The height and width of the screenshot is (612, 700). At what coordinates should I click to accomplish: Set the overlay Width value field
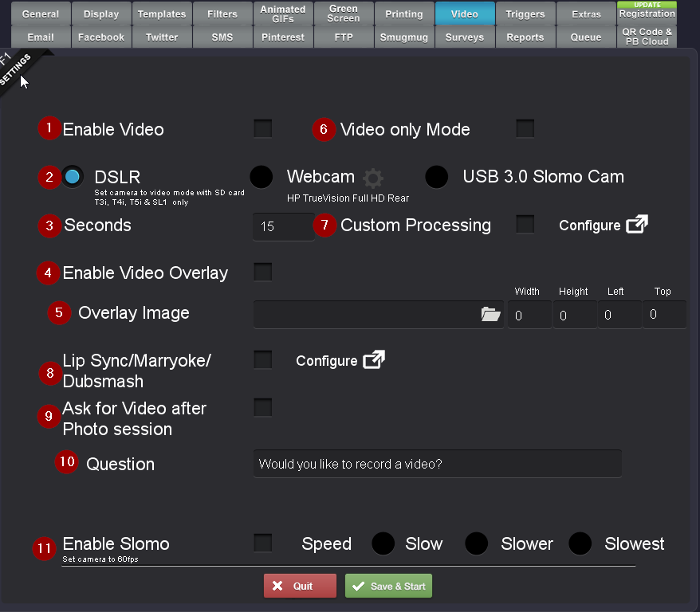coord(529,314)
